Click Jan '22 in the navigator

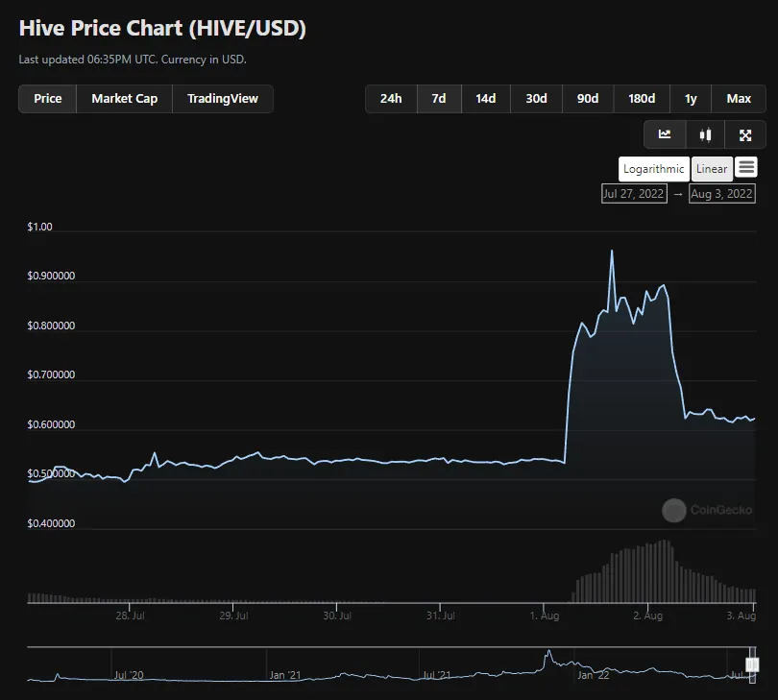594,675
